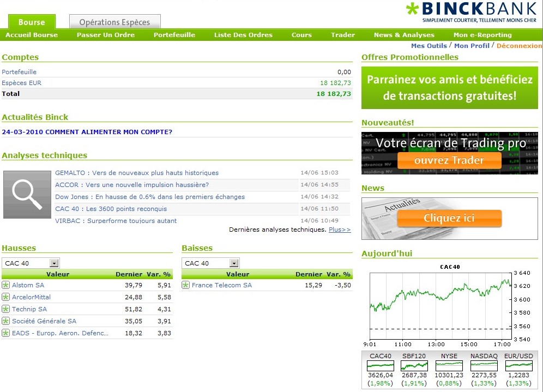Open the Espèces EUR account link
543x392 pixels.
(x=21, y=83)
